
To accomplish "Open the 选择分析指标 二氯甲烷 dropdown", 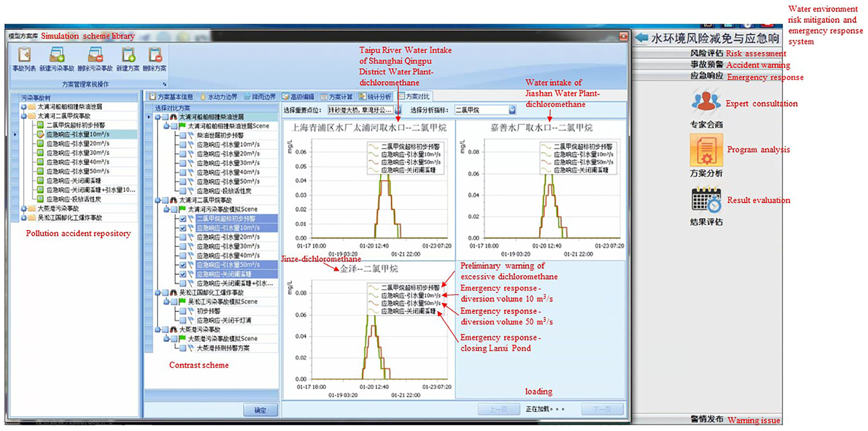I will click(x=512, y=110).
